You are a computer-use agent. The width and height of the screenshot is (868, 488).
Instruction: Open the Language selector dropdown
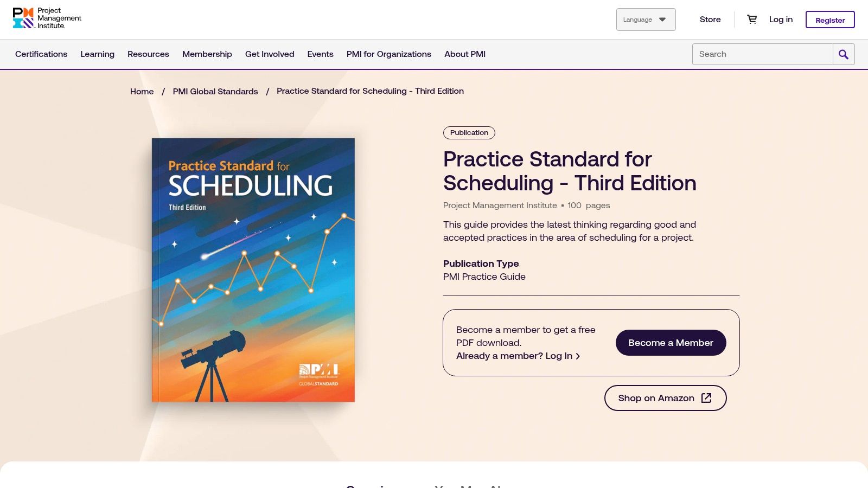click(x=646, y=19)
